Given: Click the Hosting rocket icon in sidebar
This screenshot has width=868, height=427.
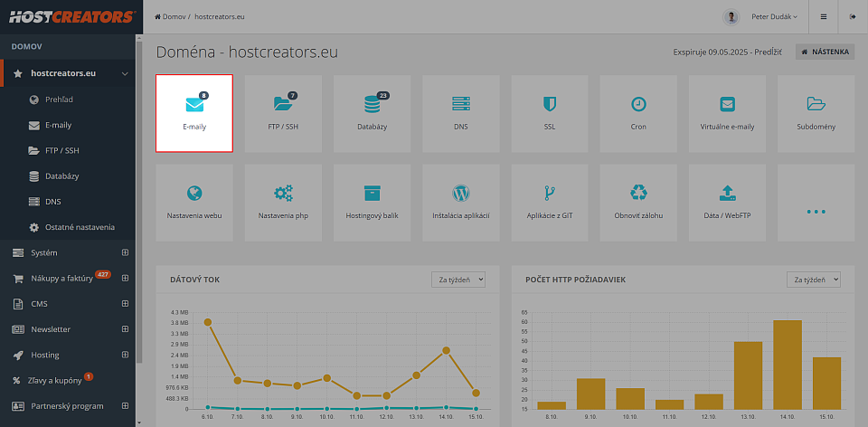Looking at the screenshot, I should click(18, 355).
